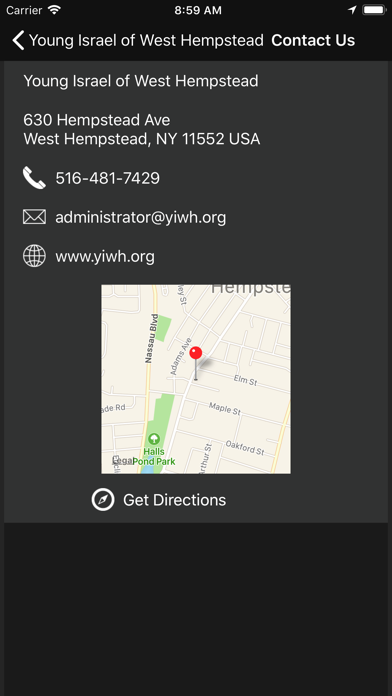Image resolution: width=392 pixels, height=696 pixels.
Task: Open www.yiwh.org website
Action: 105,257
